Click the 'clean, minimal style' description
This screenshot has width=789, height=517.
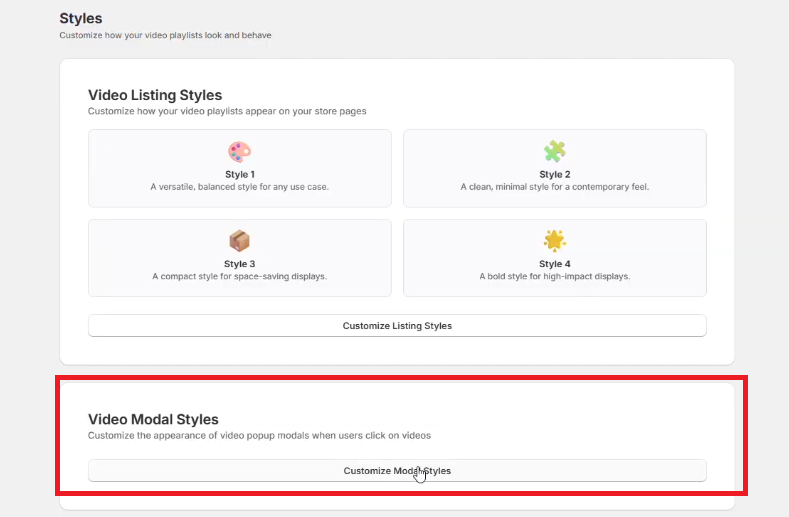pos(554,187)
